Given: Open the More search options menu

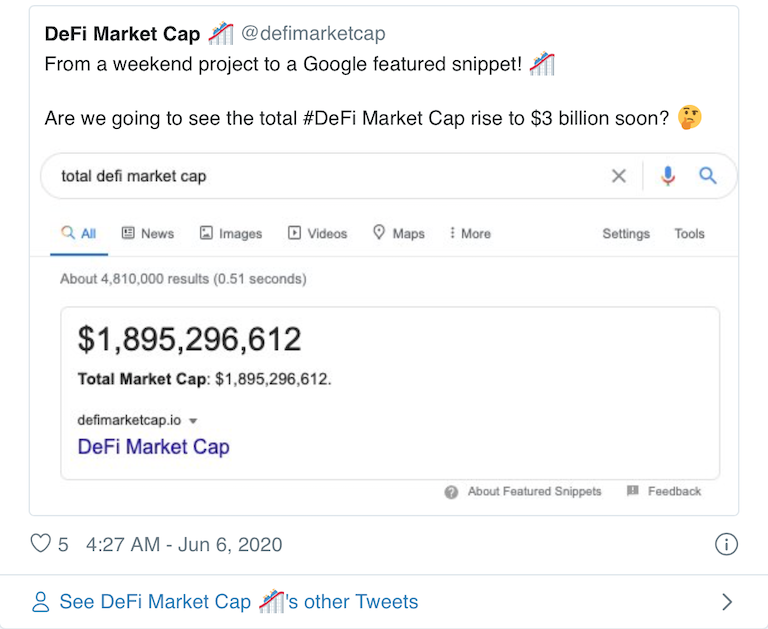Looking at the screenshot, I should click(470, 234).
